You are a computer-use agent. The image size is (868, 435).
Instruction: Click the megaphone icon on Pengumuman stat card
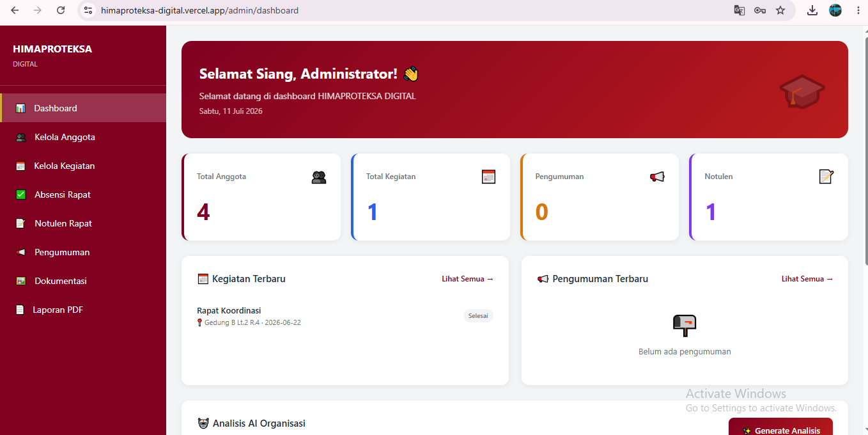click(x=657, y=177)
